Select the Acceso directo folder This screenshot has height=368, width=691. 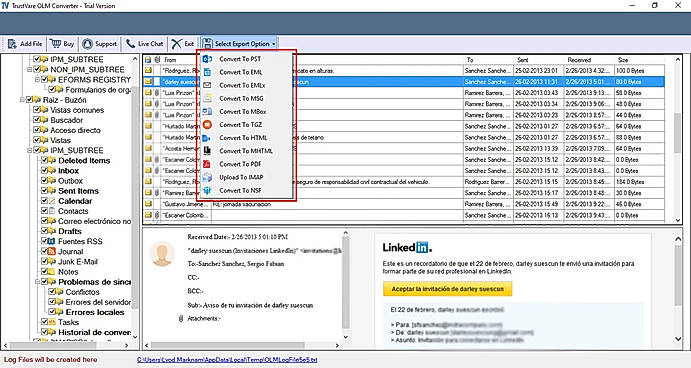click(x=75, y=130)
